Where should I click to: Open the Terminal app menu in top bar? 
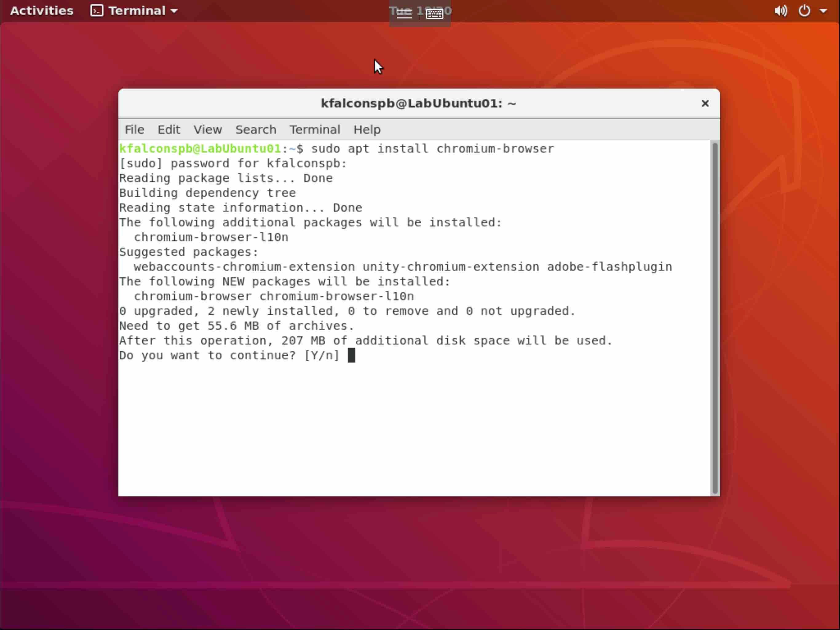pos(134,11)
